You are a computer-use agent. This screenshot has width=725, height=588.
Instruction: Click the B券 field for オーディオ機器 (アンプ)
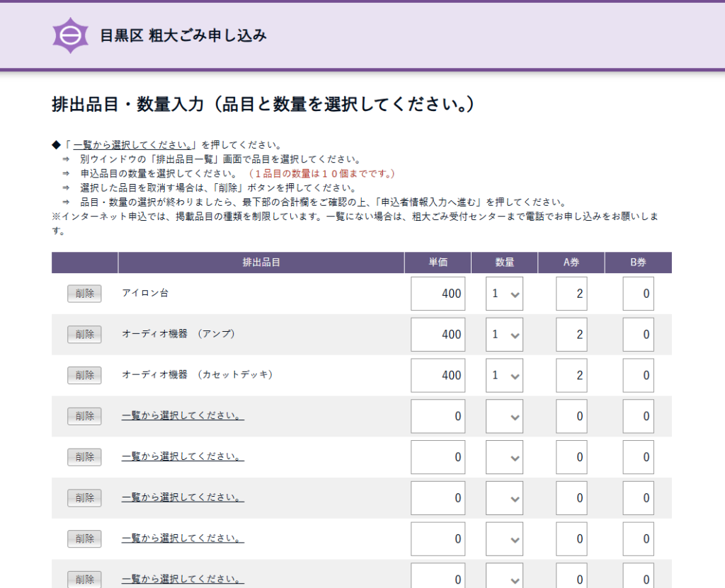pyautogui.click(x=638, y=335)
